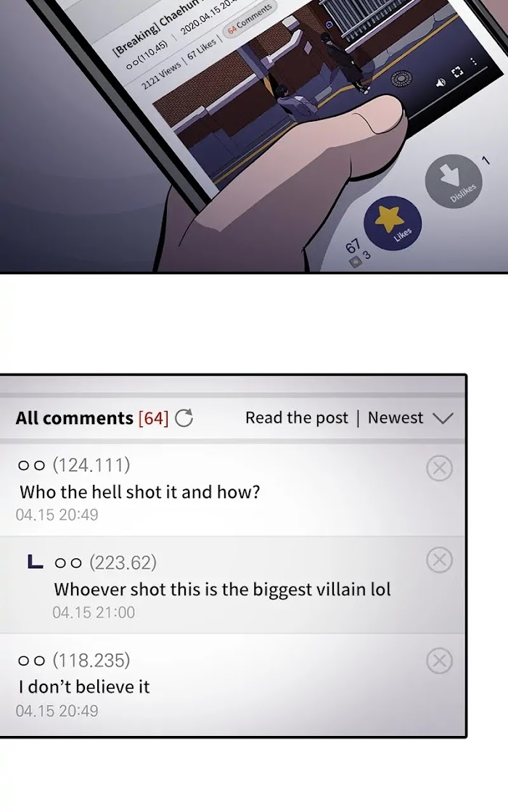
Task: Dismiss the 'I don't believe it' comment
Action: (x=439, y=660)
